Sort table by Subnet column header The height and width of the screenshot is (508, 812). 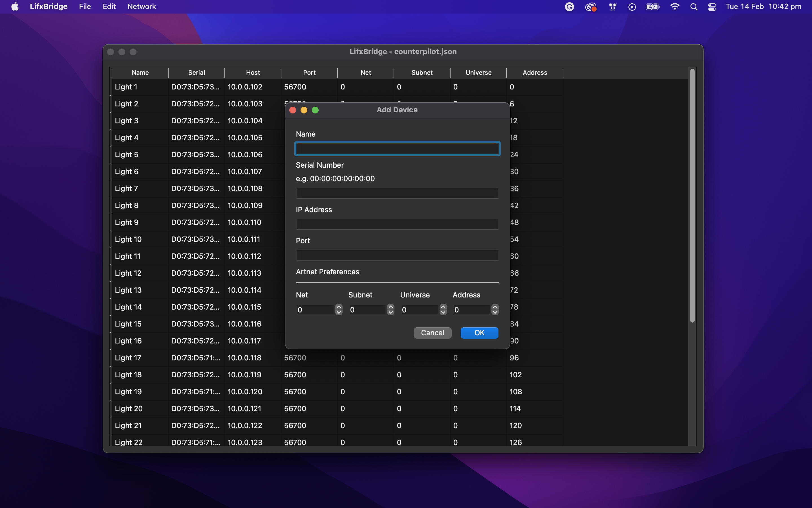click(x=422, y=73)
